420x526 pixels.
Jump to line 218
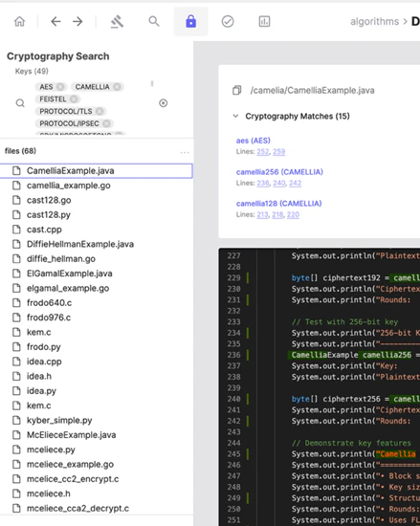coord(277,214)
